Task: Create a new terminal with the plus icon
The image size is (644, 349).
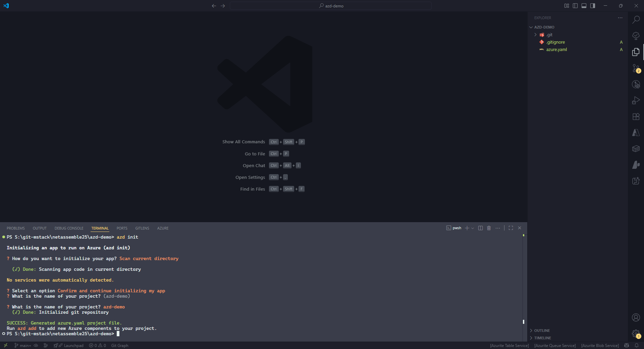Action: click(467, 228)
